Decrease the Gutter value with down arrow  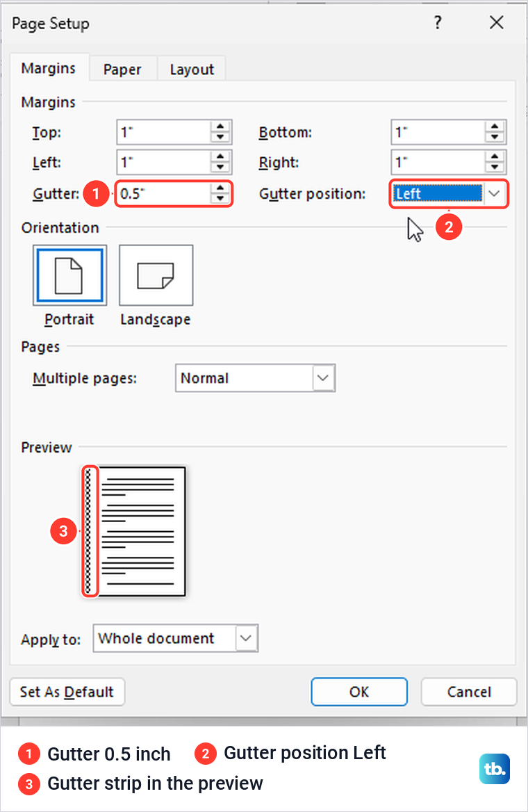(x=220, y=199)
